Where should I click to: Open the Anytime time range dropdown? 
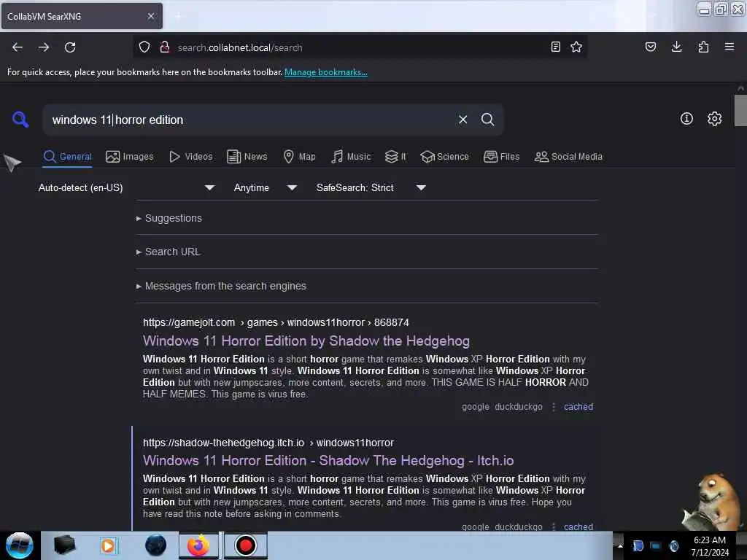click(266, 187)
